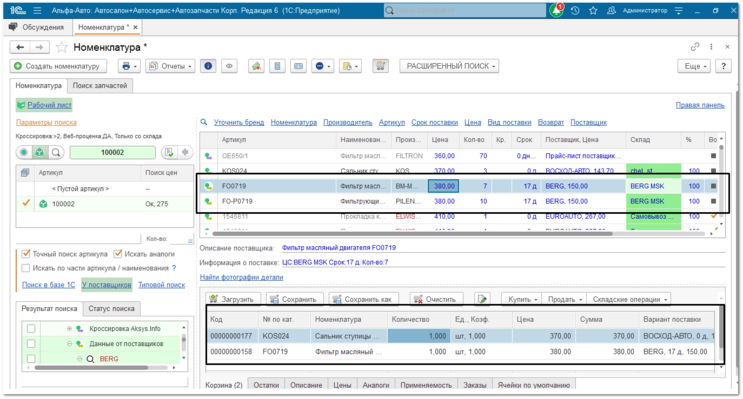Click the У поставщиков link
The height and width of the screenshot is (399, 743).
(107, 285)
